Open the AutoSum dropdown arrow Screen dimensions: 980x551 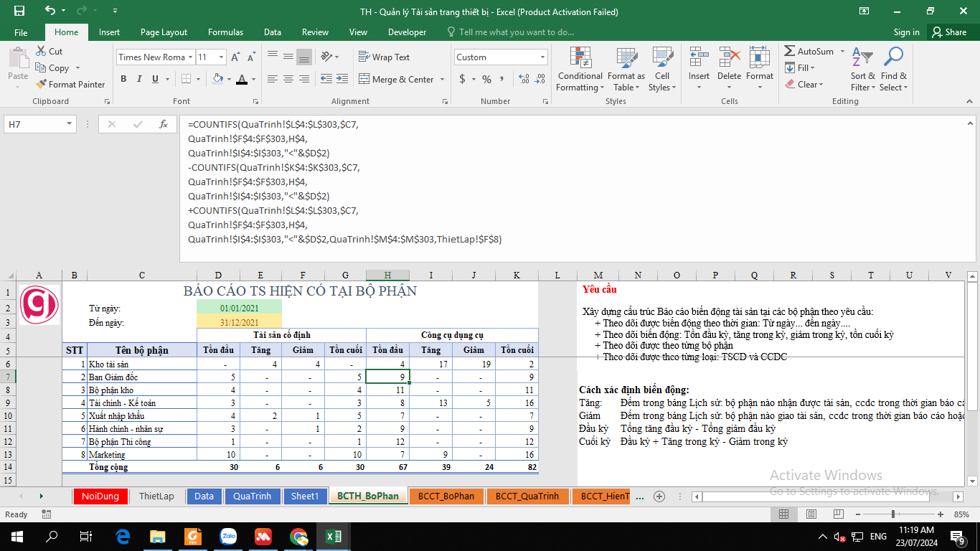[843, 52]
